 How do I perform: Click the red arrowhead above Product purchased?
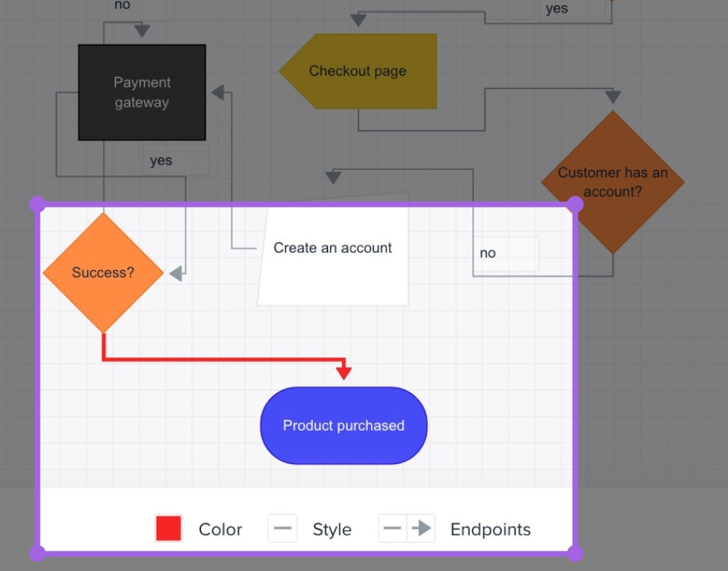(344, 372)
